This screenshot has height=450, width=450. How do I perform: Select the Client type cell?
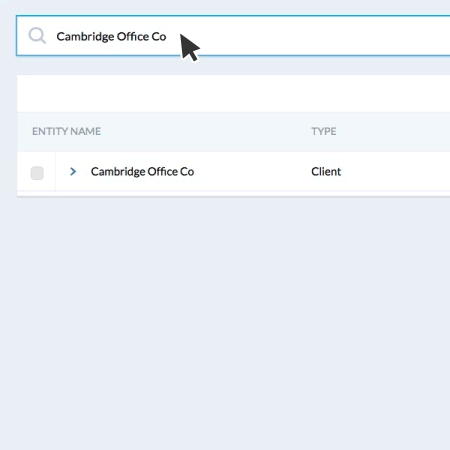click(x=326, y=172)
